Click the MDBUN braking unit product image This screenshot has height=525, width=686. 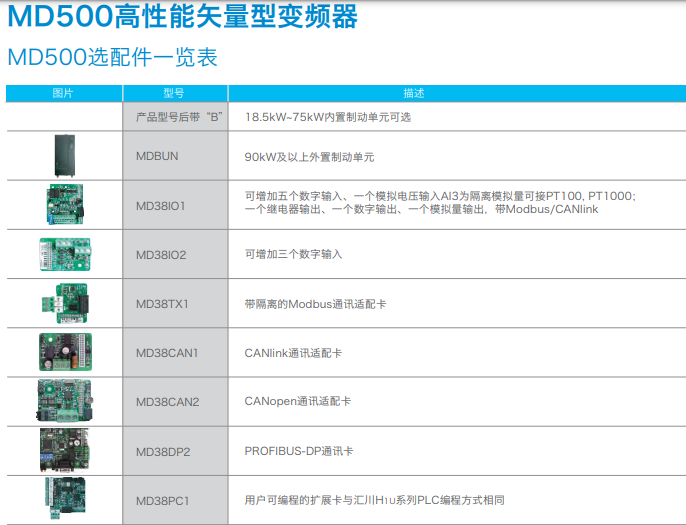click(x=65, y=156)
